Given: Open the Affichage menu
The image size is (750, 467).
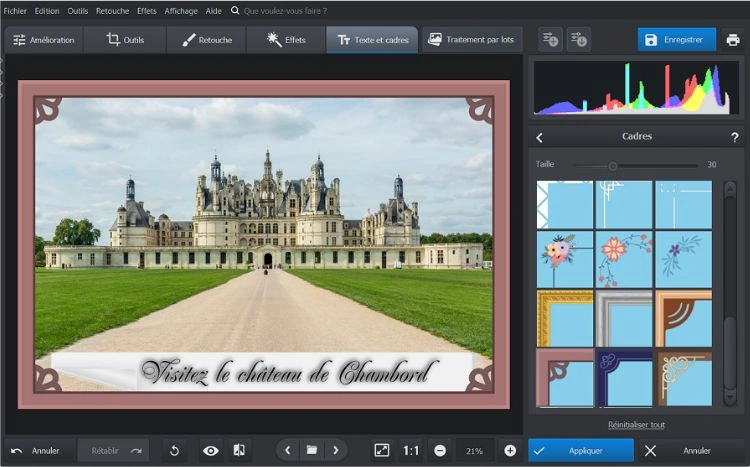Looking at the screenshot, I should click(x=181, y=11).
